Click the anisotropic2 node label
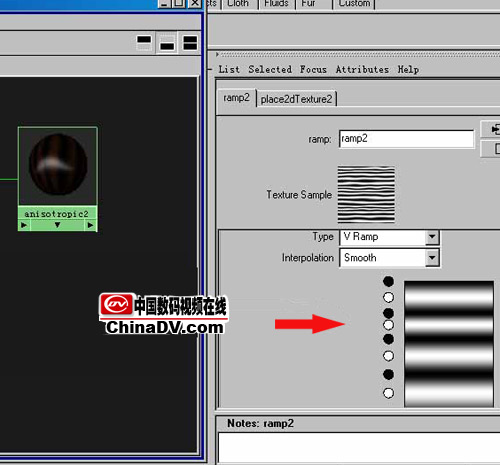The height and width of the screenshot is (465, 500). coord(57,214)
